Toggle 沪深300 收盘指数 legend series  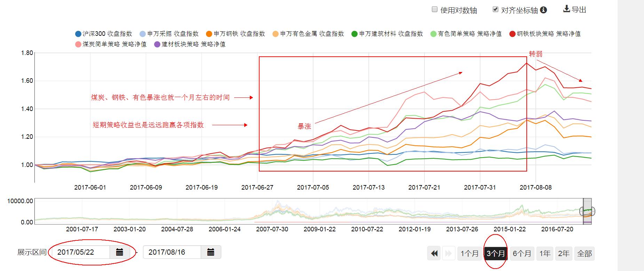point(104,34)
